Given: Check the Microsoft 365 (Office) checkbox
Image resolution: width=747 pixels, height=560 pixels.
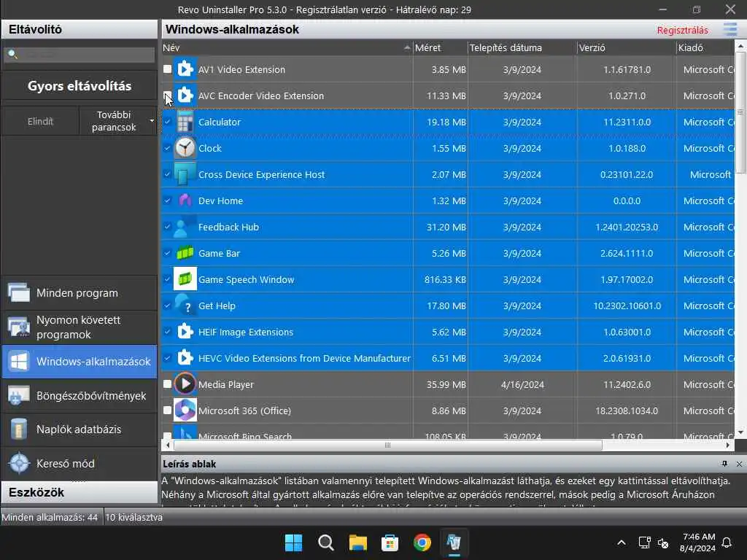Looking at the screenshot, I should point(167,410).
